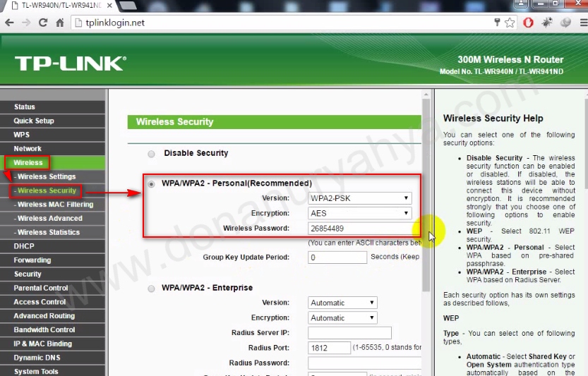Image resolution: width=588 pixels, height=376 pixels.
Task: Open Wireless Settings submenu
Action: click(52, 176)
